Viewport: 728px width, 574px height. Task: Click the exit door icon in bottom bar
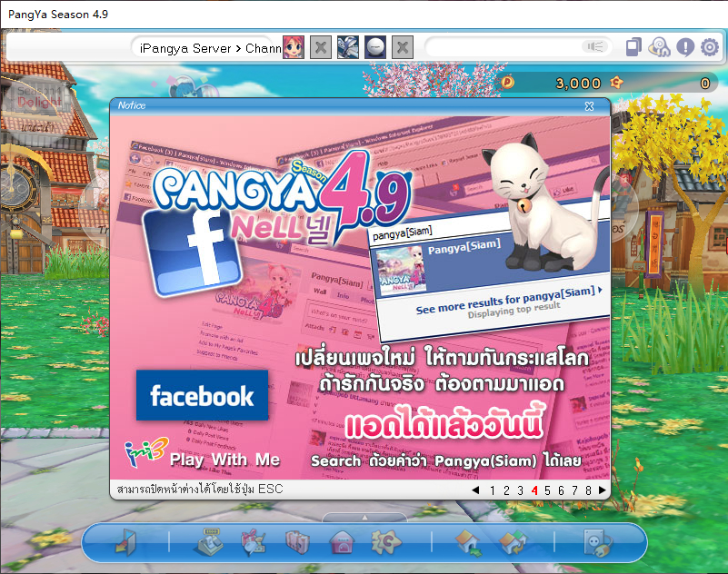(x=125, y=542)
